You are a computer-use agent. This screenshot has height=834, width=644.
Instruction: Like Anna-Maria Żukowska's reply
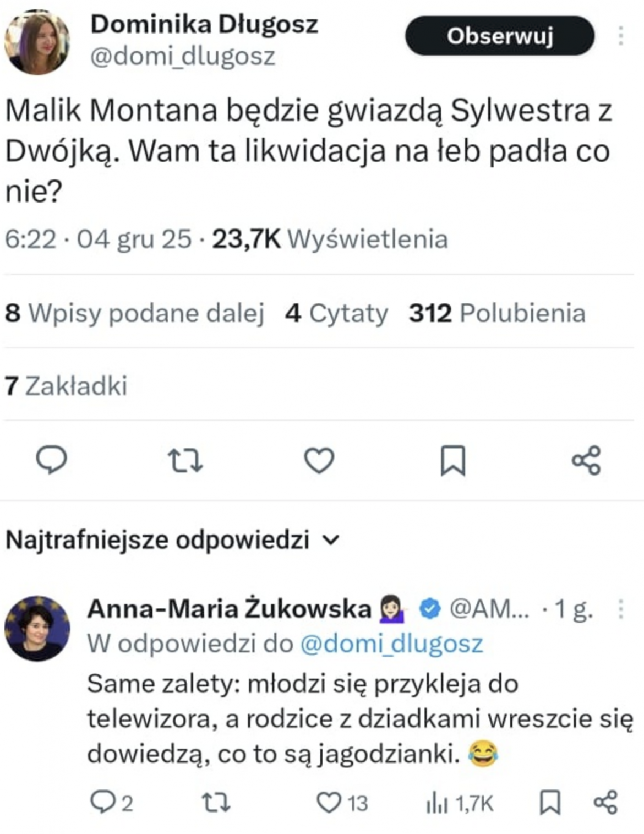pyautogui.click(x=329, y=803)
